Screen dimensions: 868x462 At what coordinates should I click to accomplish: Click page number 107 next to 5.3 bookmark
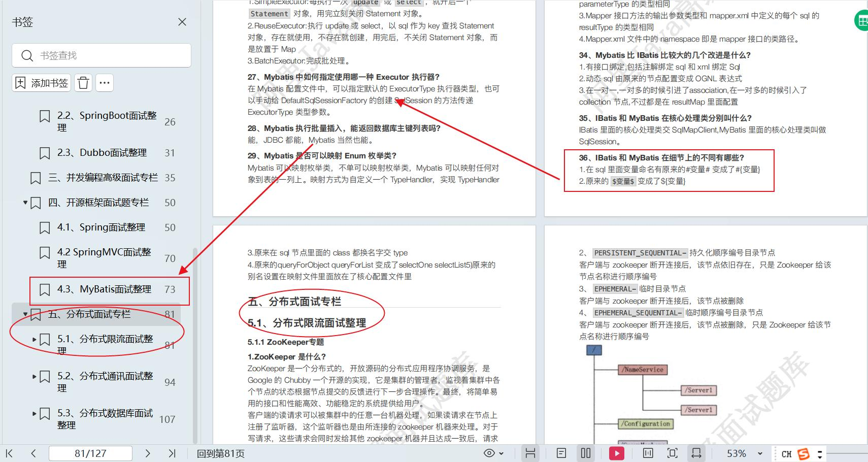click(x=168, y=419)
